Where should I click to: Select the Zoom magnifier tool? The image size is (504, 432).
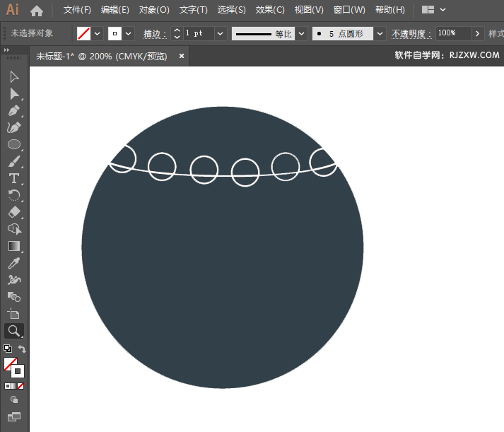tap(14, 330)
